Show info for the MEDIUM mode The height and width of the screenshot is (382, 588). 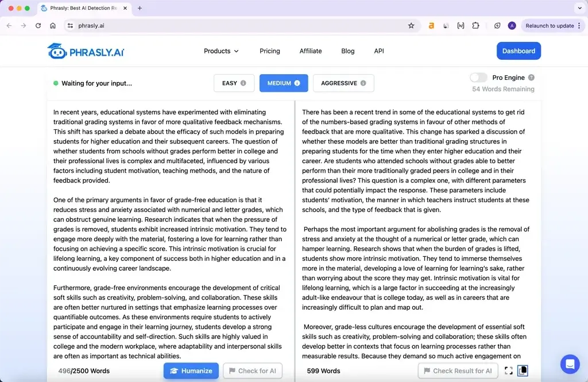(x=297, y=83)
